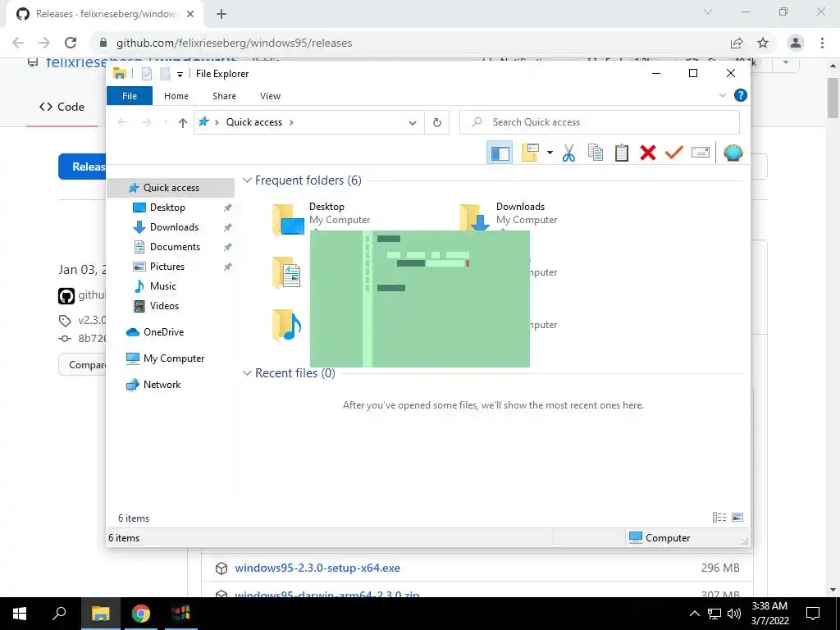This screenshot has width=840, height=630.
Task: Open a new Chrome tab
Action: click(221, 14)
